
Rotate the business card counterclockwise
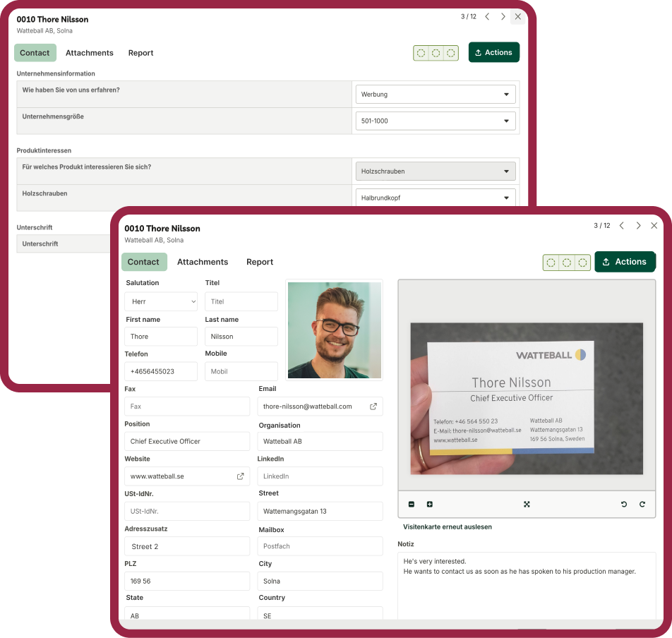pyautogui.click(x=624, y=504)
